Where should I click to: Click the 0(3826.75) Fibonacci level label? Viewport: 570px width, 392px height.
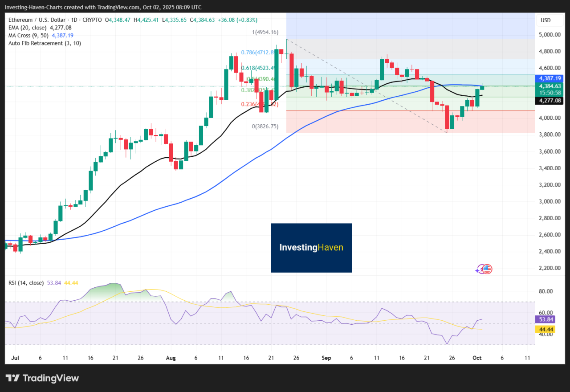click(265, 126)
